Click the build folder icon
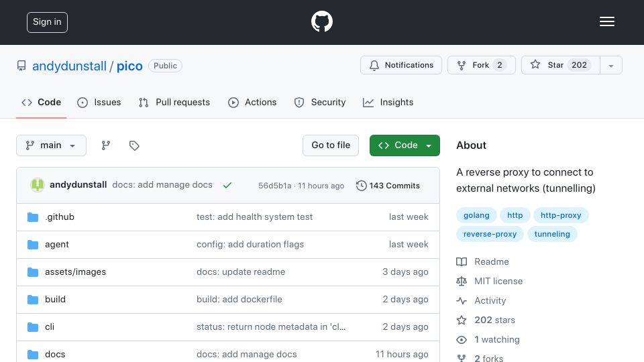The image size is (644, 362). (x=33, y=299)
